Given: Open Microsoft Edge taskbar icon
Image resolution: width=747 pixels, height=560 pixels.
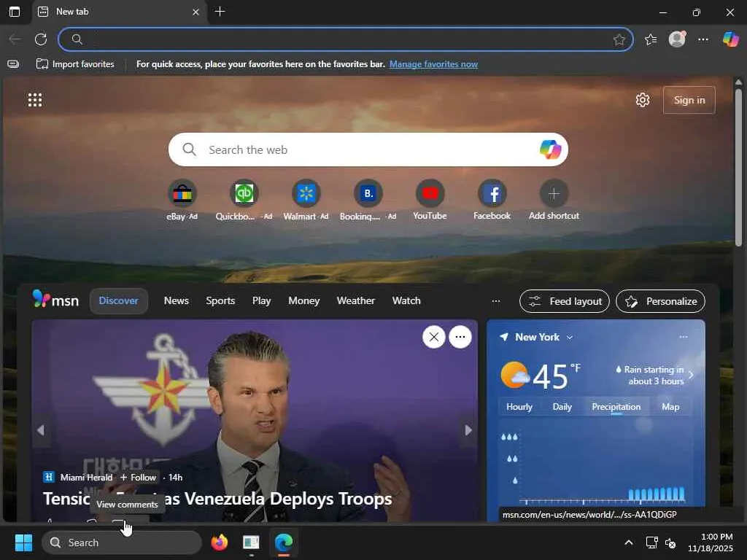Looking at the screenshot, I should pyautogui.click(x=284, y=542).
